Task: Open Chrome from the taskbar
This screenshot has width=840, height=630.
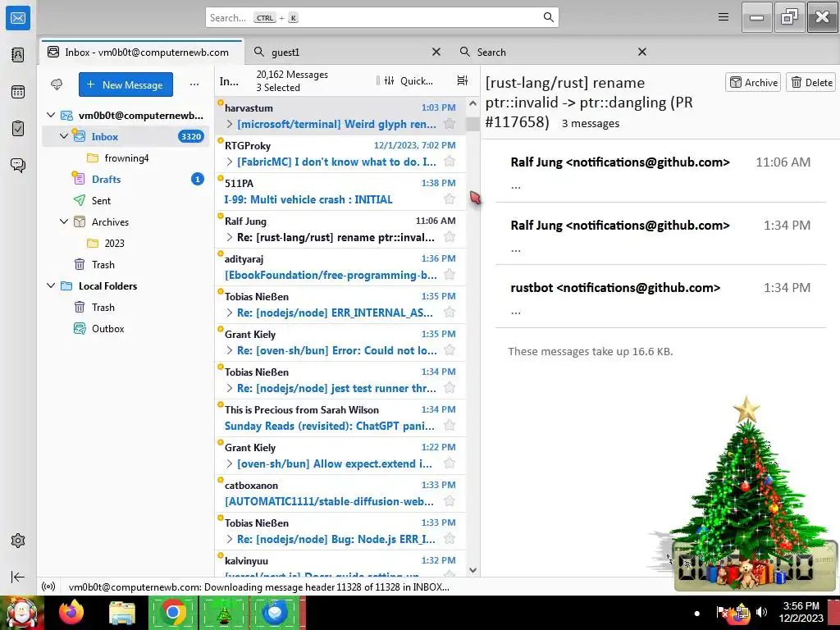Action: click(172, 612)
